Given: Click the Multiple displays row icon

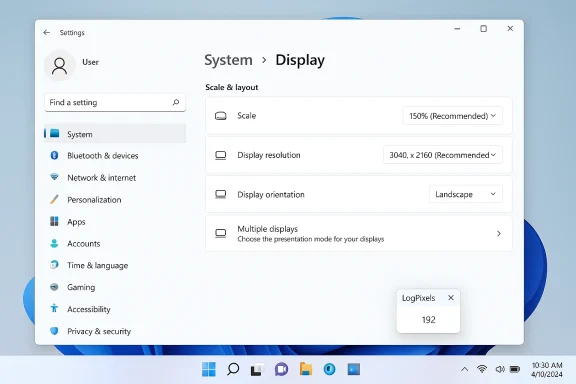Looking at the screenshot, I should pos(220,234).
